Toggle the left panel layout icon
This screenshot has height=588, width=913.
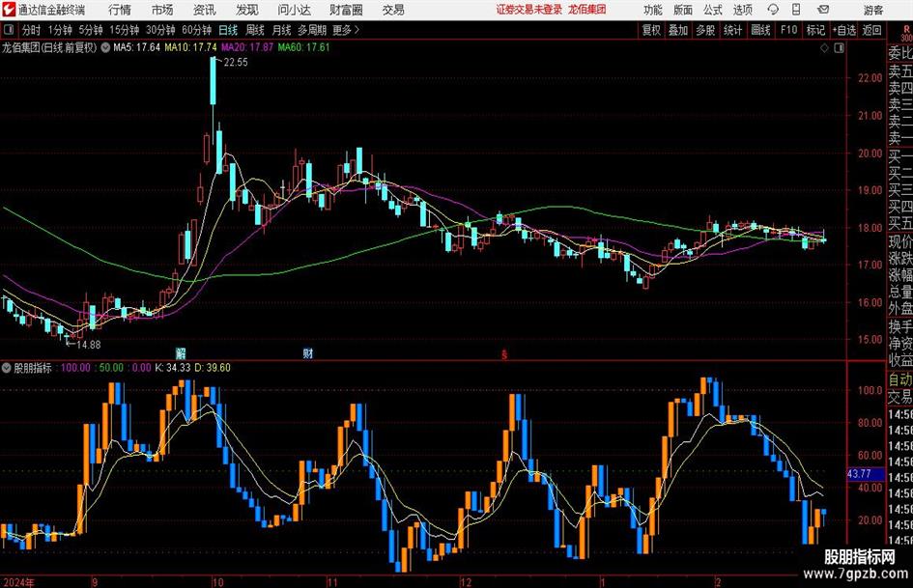tap(9, 30)
